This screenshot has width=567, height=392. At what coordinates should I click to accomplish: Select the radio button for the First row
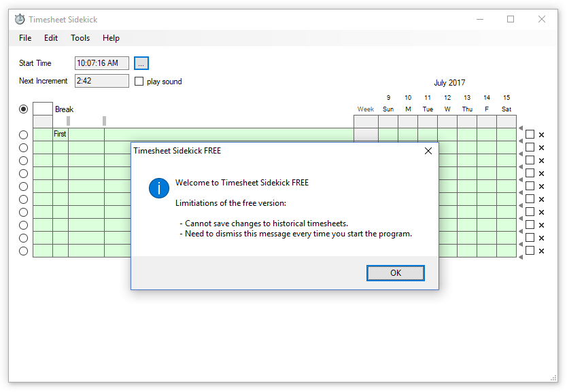pos(24,135)
